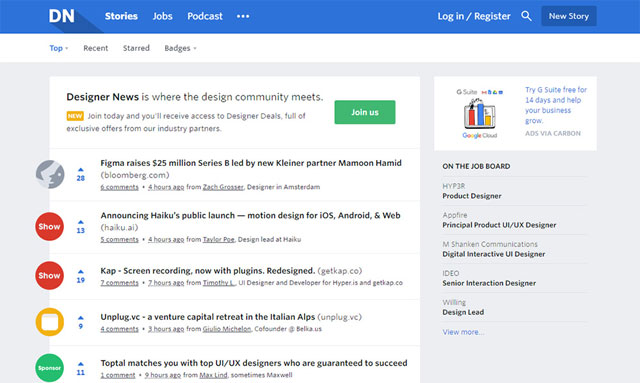
Task: Open the Jobs section in header
Action: click(162, 16)
